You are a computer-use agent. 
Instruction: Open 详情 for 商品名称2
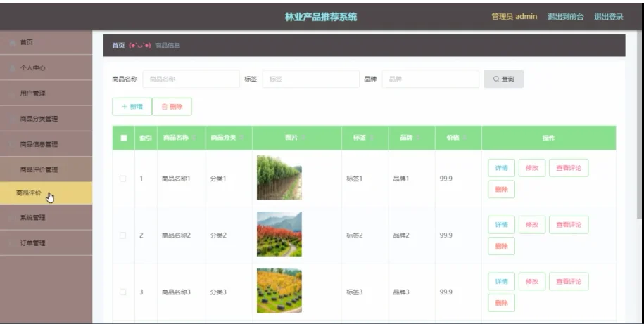502,225
